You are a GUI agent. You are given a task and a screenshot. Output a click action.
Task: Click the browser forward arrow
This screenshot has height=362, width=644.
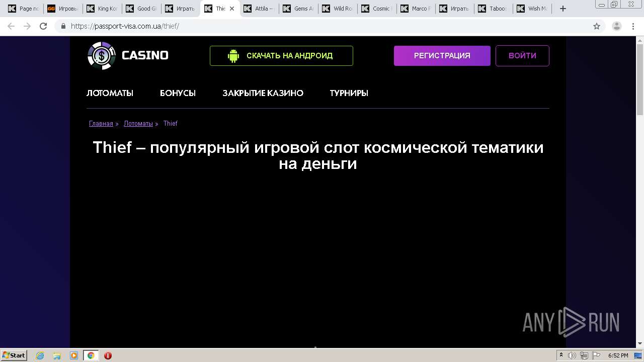pos(27,26)
